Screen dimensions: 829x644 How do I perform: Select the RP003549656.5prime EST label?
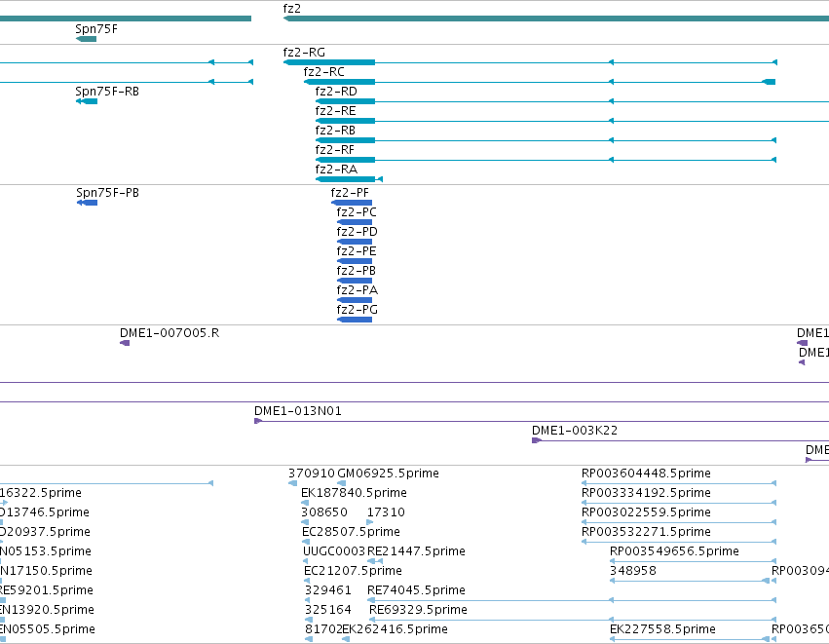(674, 551)
